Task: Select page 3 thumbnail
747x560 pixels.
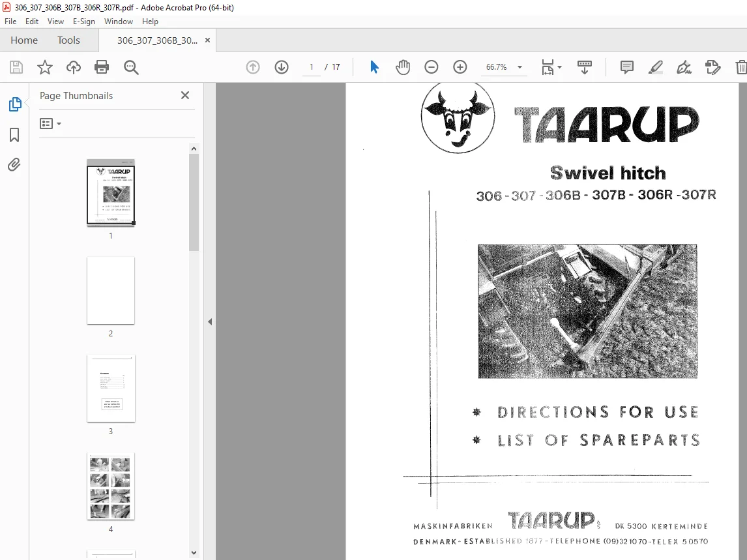Action: tap(111, 389)
